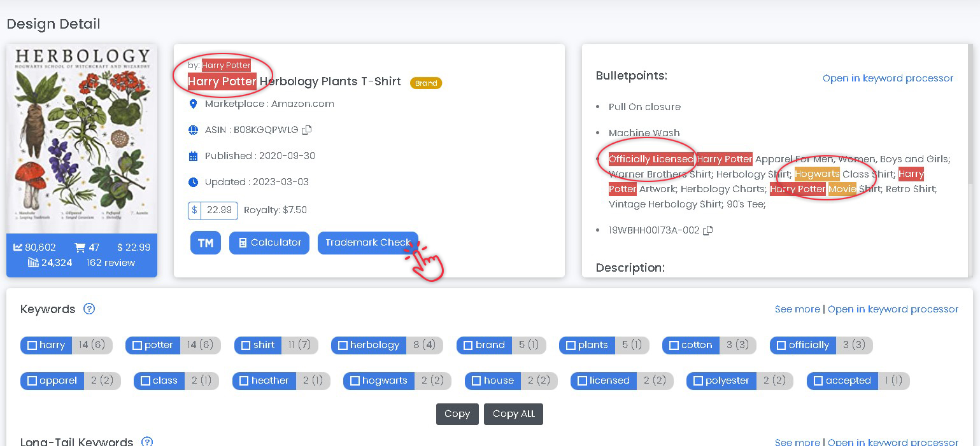Expand Long-Tail Keywords See more link
980x446 pixels.
(797, 442)
